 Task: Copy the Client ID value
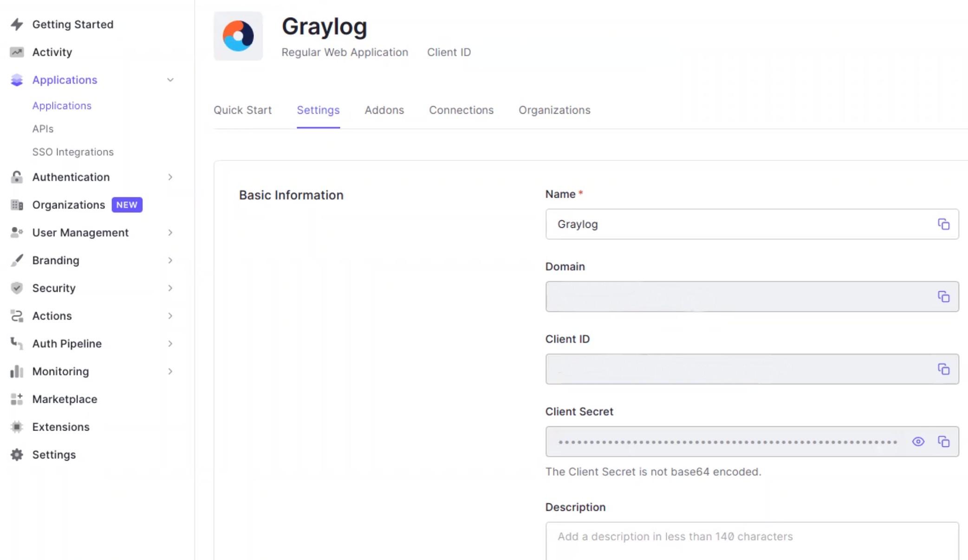(943, 369)
